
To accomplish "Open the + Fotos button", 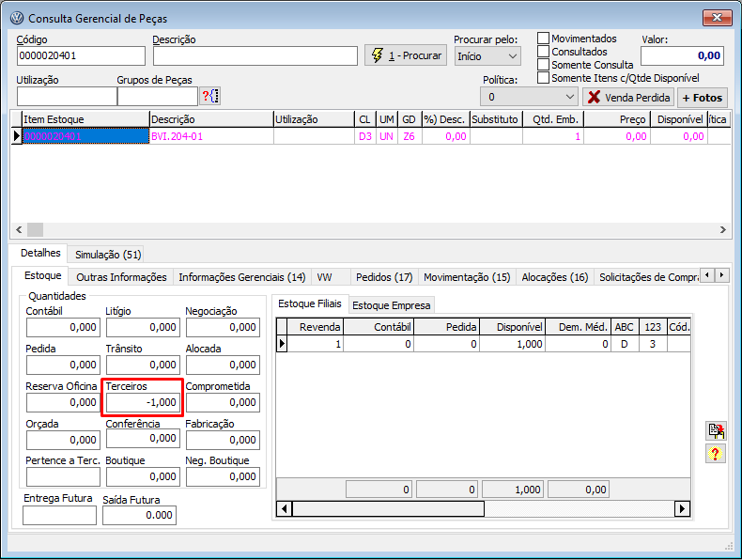I will (703, 98).
